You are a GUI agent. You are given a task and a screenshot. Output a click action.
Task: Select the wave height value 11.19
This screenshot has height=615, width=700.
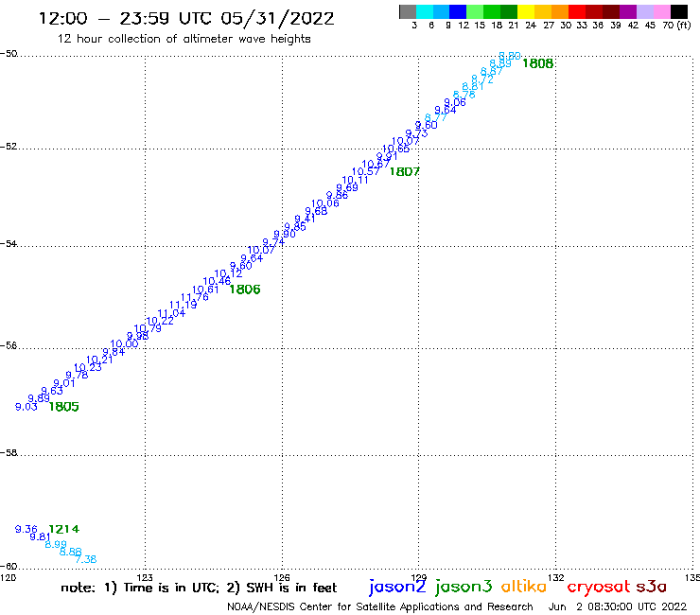(183, 305)
